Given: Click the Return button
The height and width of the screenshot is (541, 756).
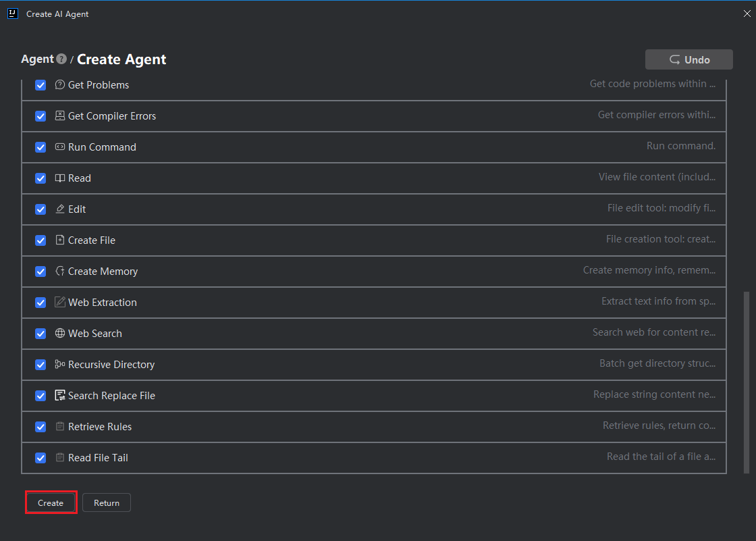Looking at the screenshot, I should coord(107,503).
